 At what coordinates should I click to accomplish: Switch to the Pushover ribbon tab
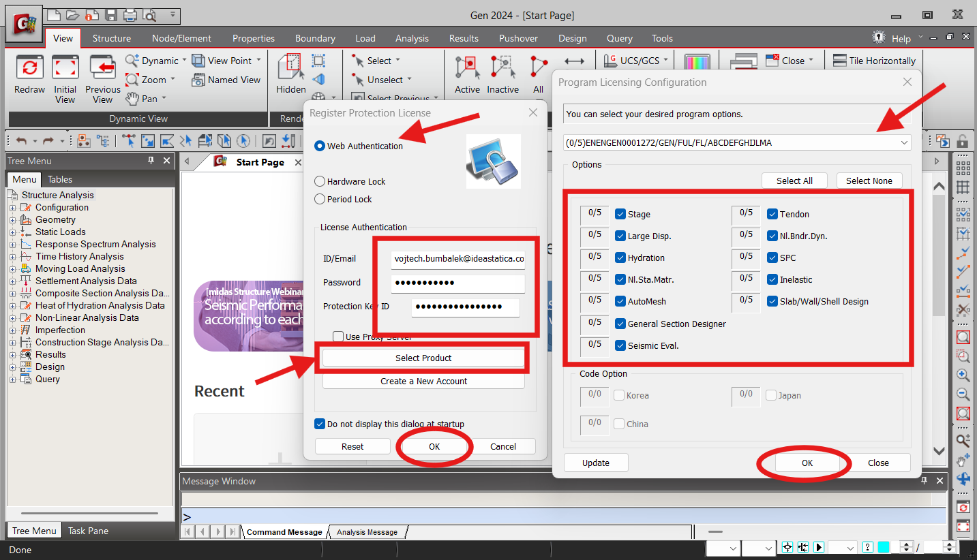tap(518, 38)
